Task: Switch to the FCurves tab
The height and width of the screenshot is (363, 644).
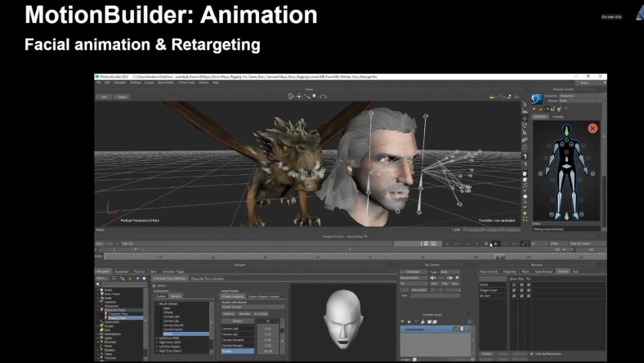Action: pos(139,271)
